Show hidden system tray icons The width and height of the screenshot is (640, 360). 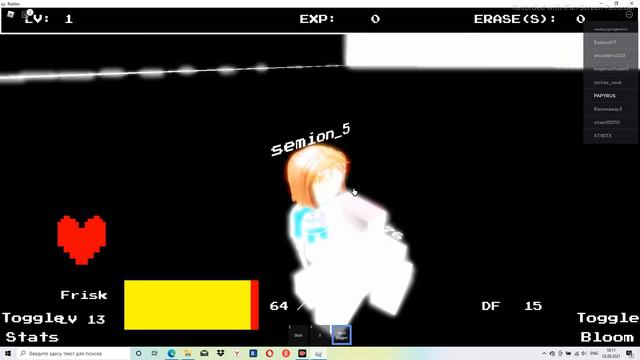pos(544,353)
